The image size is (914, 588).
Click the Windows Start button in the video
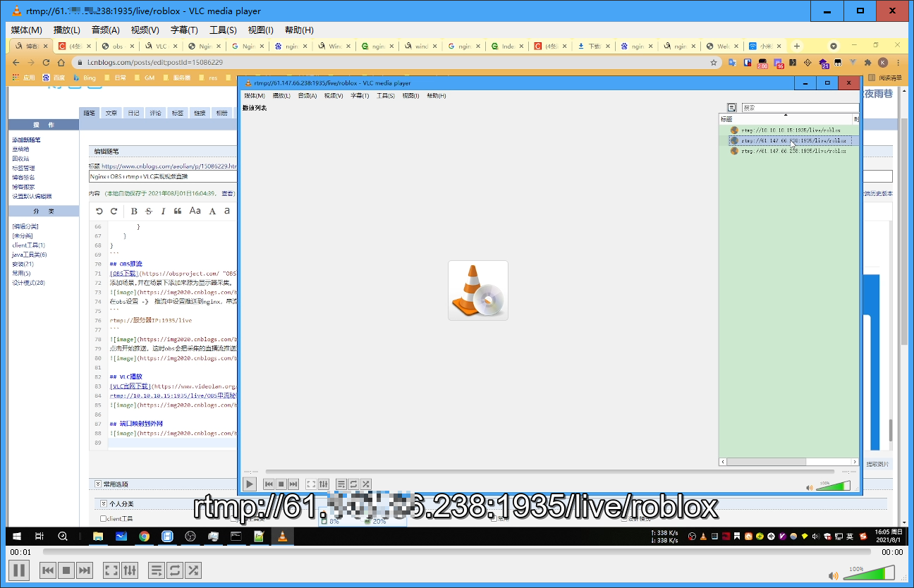click(x=16, y=537)
